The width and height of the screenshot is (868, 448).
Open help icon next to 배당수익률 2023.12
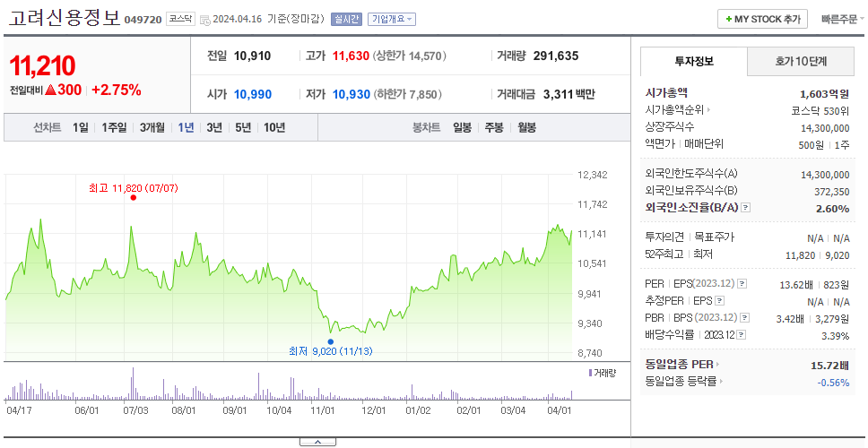(x=742, y=335)
